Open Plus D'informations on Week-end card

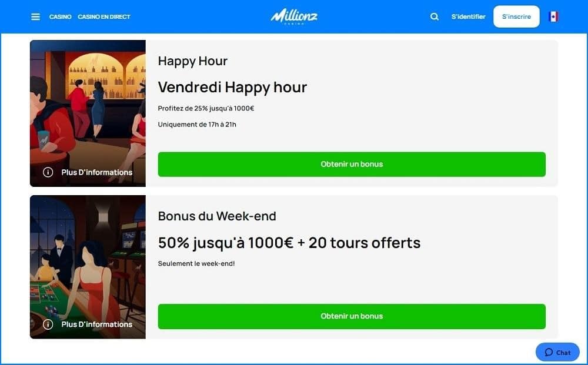pyautogui.click(x=97, y=324)
